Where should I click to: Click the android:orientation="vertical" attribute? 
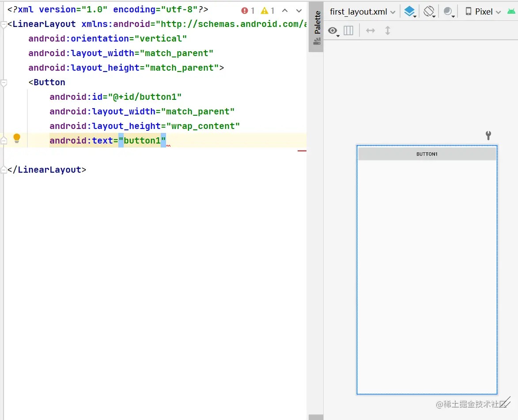pos(108,39)
